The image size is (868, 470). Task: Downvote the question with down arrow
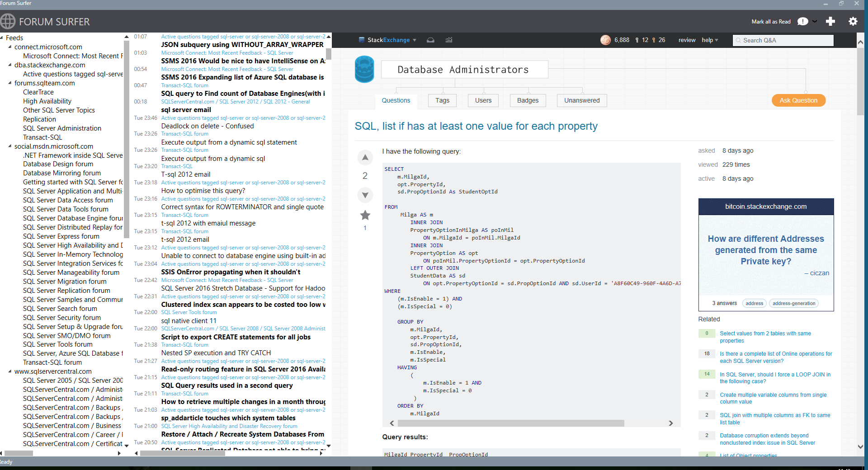[x=365, y=195]
